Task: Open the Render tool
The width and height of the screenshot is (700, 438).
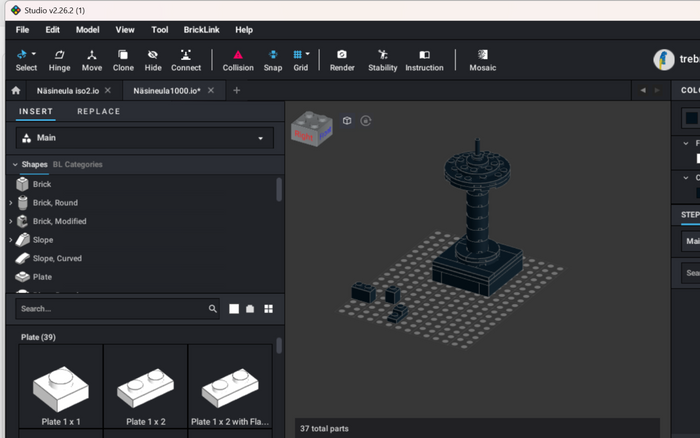Action: pyautogui.click(x=342, y=60)
